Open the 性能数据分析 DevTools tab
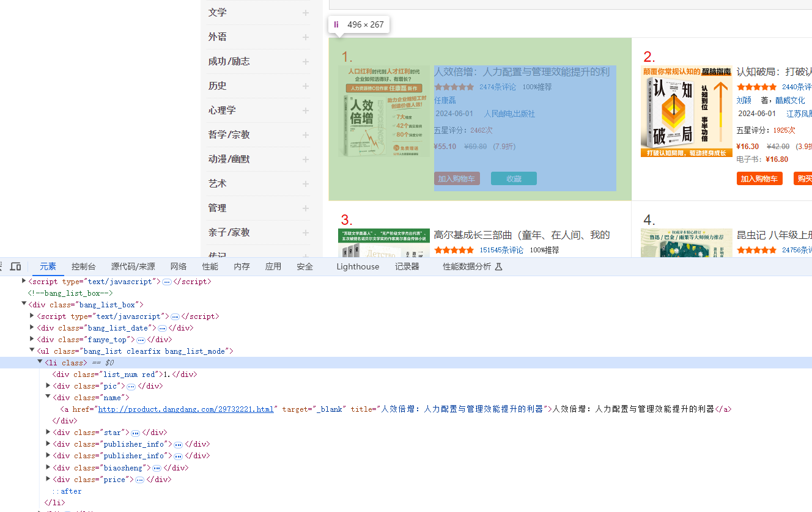Image resolution: width=812 pixels, height=512 pixels. click(467, 266)
